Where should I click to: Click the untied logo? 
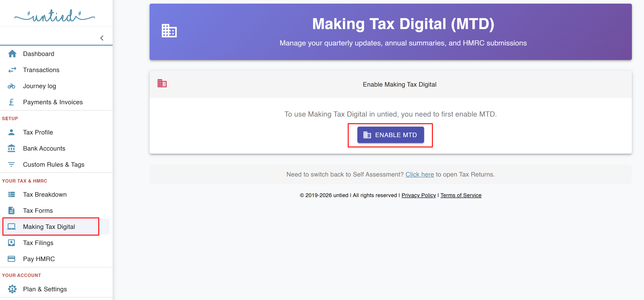54,16
